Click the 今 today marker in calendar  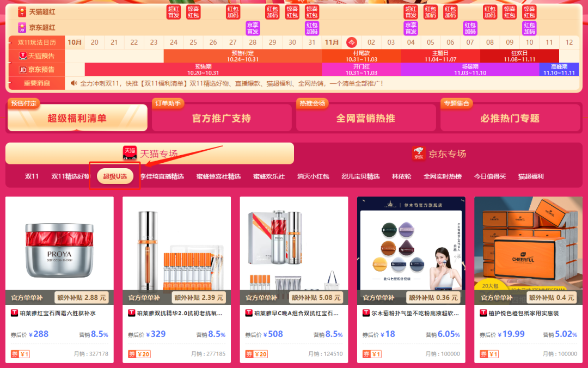point(351,42)
